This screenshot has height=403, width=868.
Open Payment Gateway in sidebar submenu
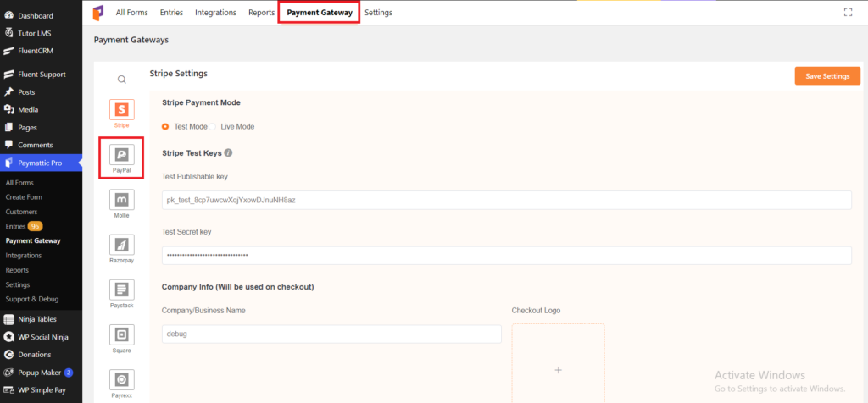(33, 240)
